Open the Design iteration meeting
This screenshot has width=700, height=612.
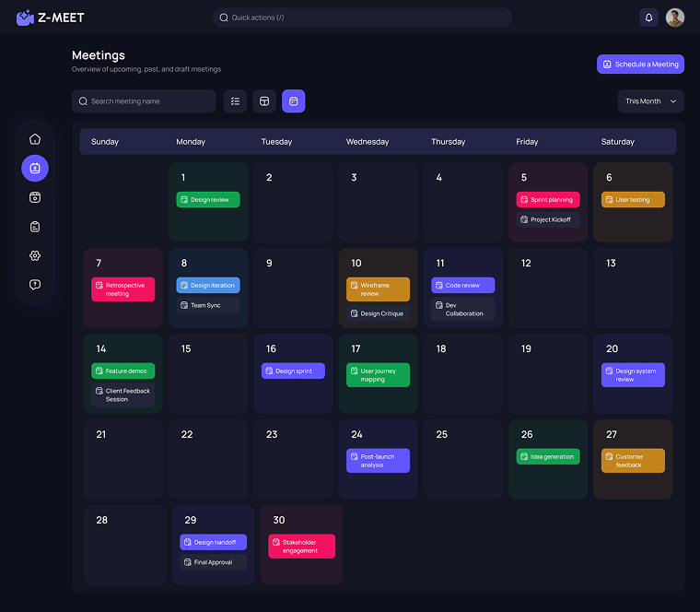pyautogui.click(x=208, y=285)
